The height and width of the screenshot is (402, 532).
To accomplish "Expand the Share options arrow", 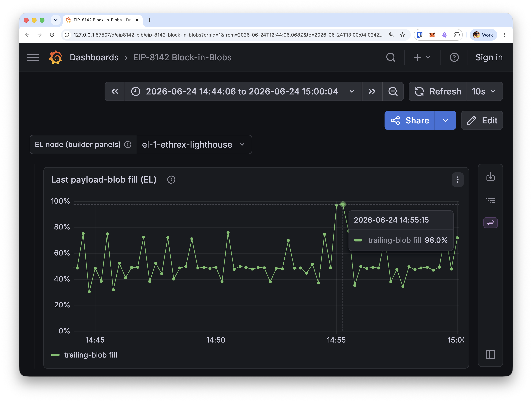I will pyautogui.click(x=445, y=120).
